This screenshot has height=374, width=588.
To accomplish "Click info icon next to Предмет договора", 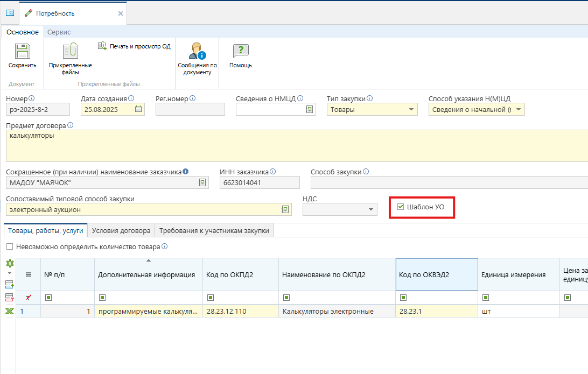I will coord(70,125).
